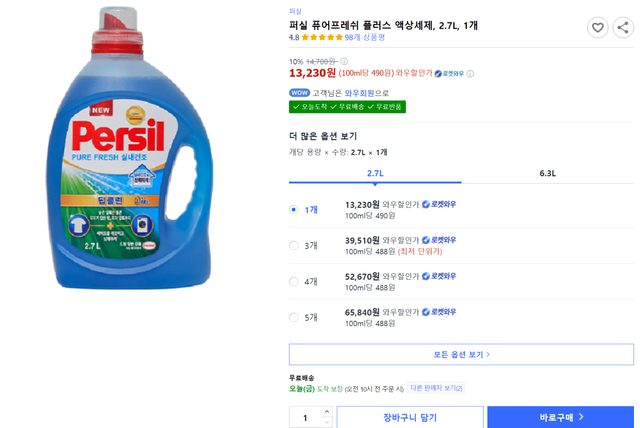Image resolution: width=640 pixels, height=428 pixels.
Task: Add to cart with 장바구니 담기
Action: [409, 417]
